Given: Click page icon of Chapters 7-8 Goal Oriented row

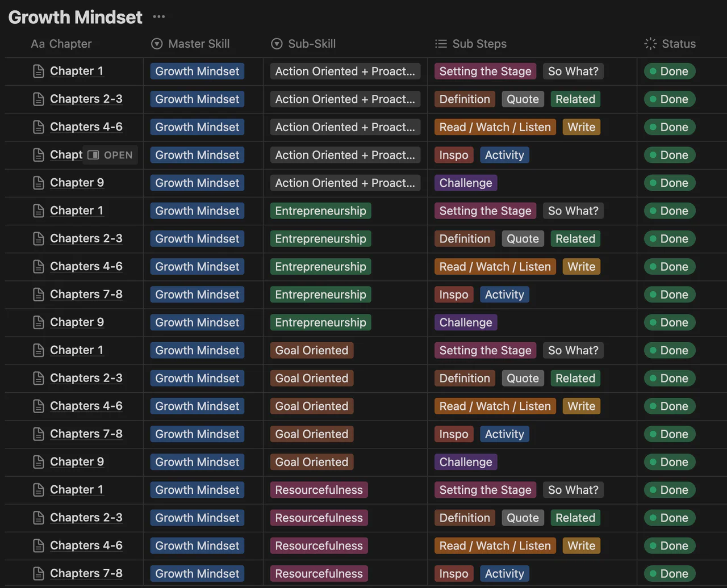Looking at the screenshot, I should [38, 434].
